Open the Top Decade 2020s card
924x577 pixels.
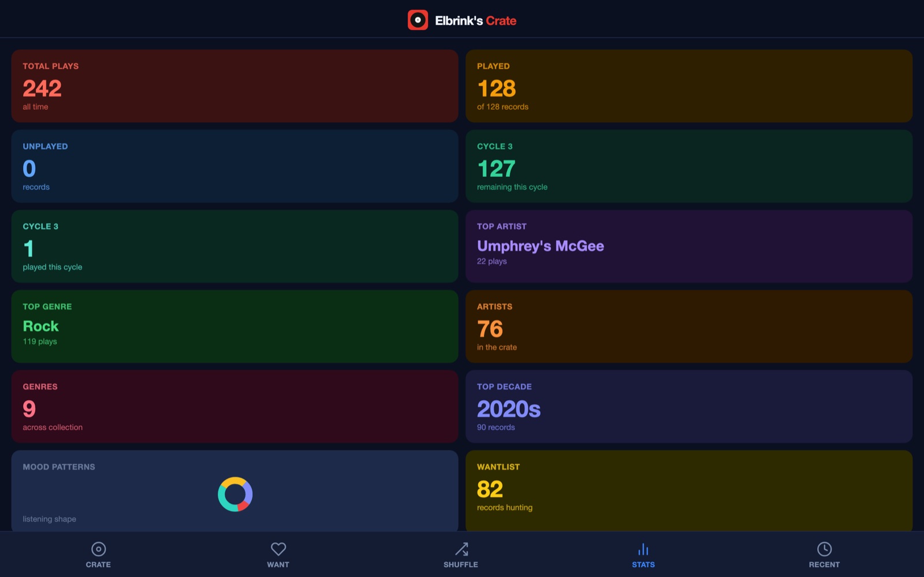click(x=689, y=407)
